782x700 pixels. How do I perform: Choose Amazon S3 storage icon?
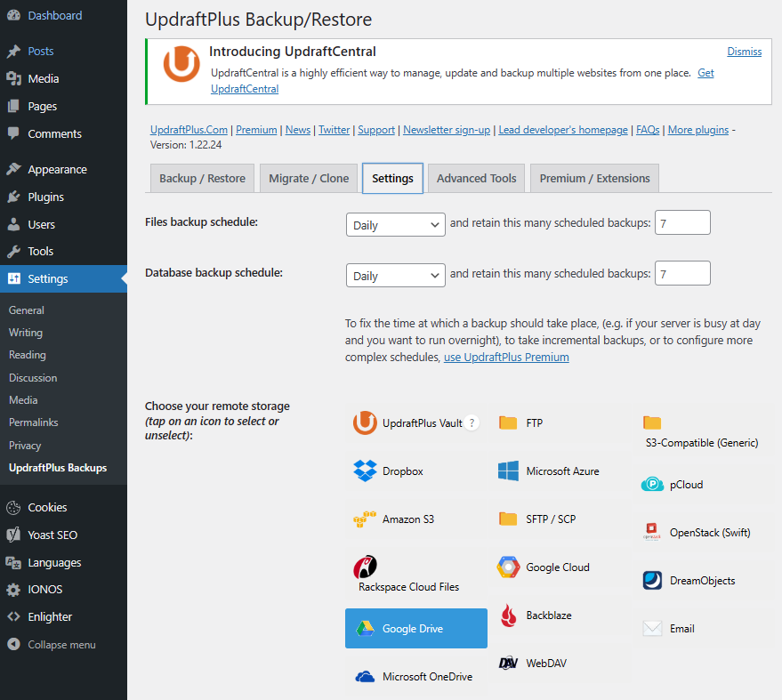click(x=366, y=519)
